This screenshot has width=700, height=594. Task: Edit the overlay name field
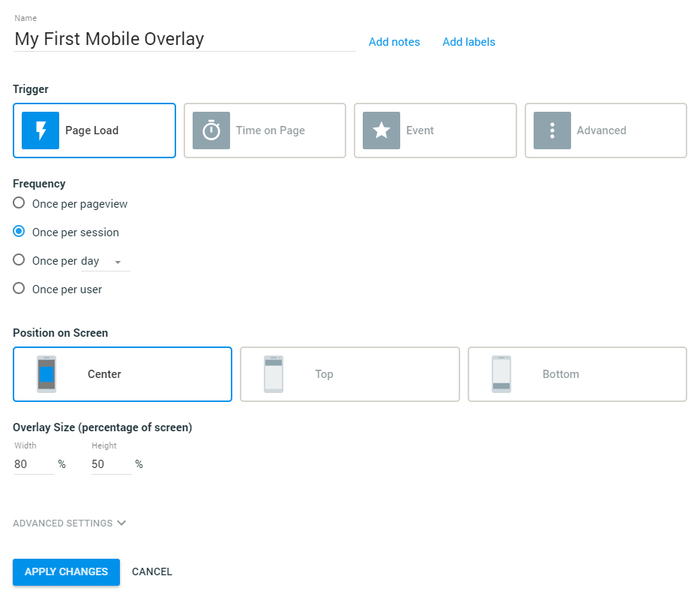[x=185, y=39]
